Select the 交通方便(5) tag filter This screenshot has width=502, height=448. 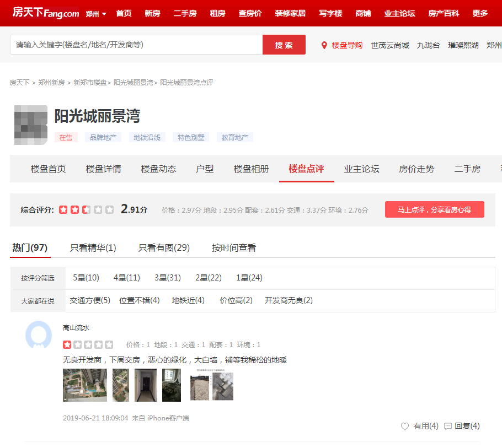pyautogui.click(x=90, y=300)
